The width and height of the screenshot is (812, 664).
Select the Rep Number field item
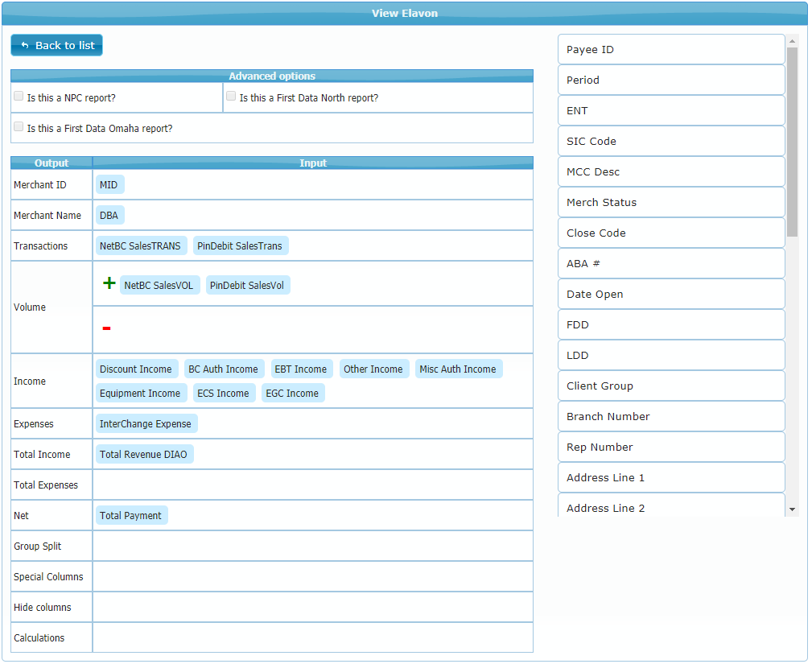coord(671,447)
